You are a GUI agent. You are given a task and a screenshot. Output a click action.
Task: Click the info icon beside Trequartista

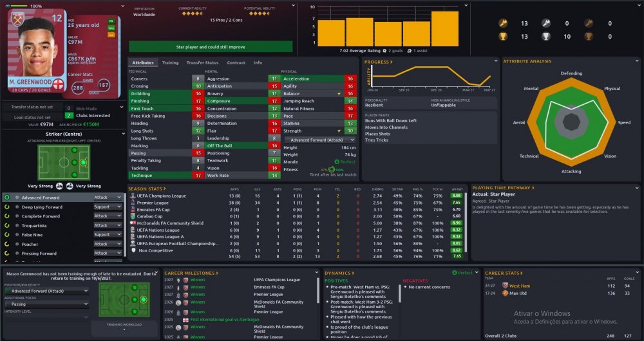pyautogui.click(x=17, y=225)
